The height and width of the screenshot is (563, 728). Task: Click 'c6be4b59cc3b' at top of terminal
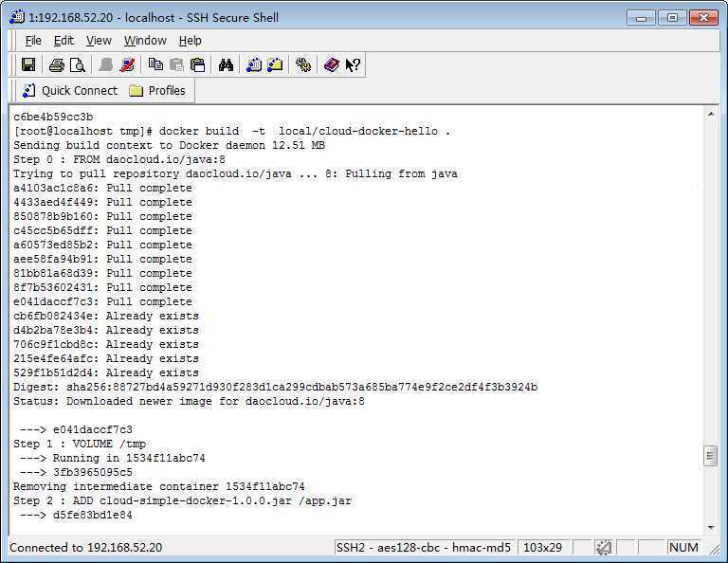[53, 117]
